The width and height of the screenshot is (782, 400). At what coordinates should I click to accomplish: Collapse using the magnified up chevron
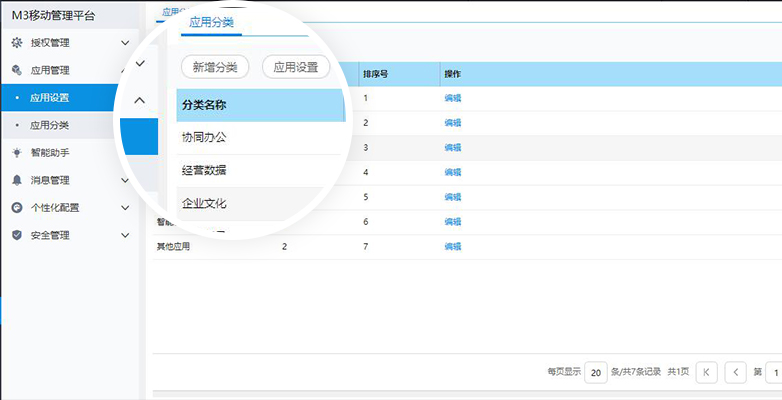(x=140, y=100)
